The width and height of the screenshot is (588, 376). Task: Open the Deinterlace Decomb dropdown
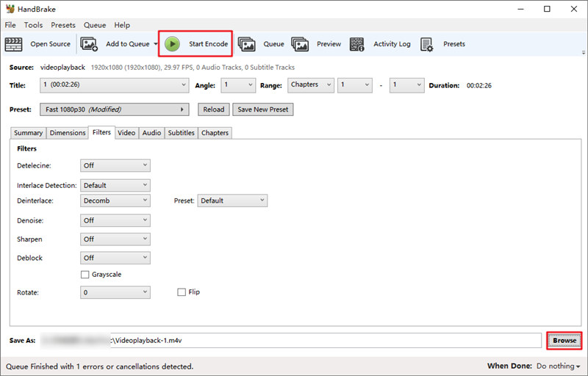point(115,200)
